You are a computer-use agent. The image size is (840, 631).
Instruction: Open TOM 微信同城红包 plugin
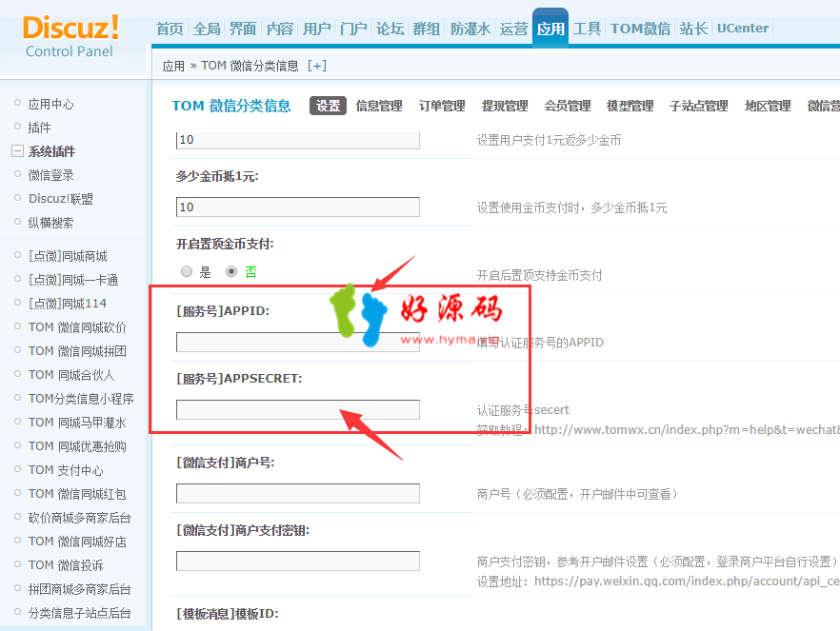coord(78,494)
